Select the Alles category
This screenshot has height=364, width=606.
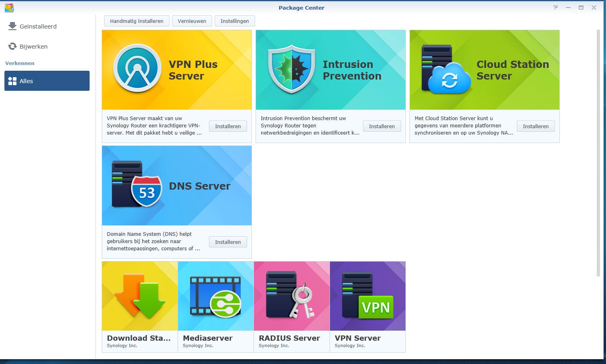(47, 81)
